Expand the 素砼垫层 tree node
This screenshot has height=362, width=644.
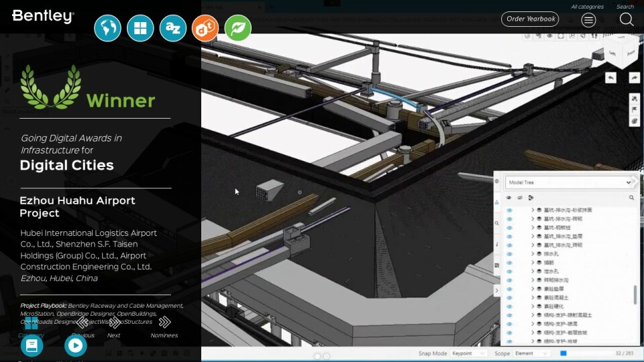coord(533,289)
